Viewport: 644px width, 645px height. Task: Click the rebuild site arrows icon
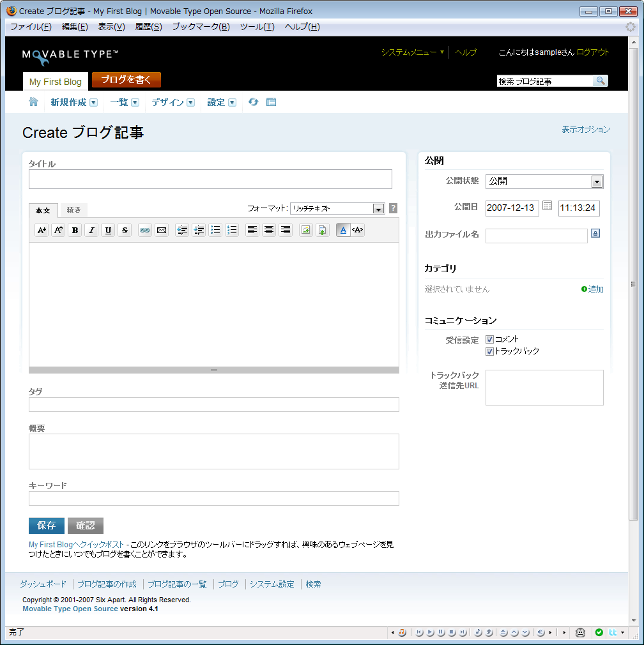point(253,102)
